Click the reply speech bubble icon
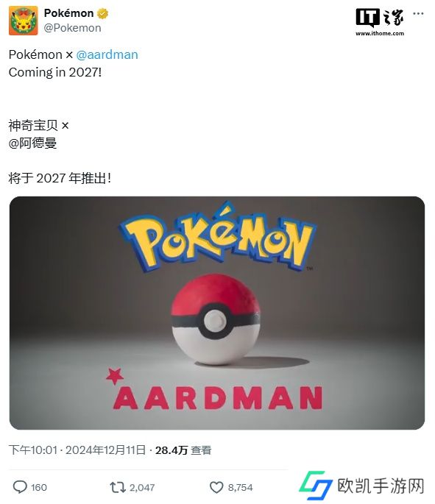The height and width of the screenshot is (504, 435). (x=20, y=487)
